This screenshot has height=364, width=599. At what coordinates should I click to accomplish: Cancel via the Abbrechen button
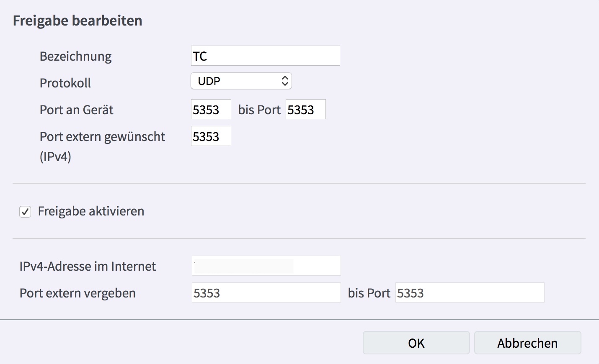click(x=527, y=343)
